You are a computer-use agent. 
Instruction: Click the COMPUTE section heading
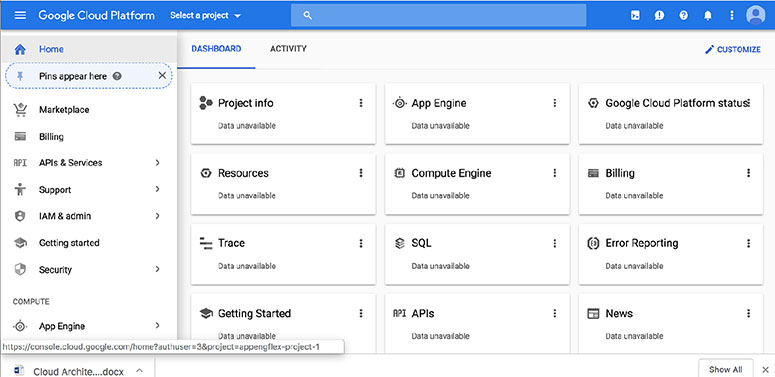pyautogui.click(x=31, y=301)
